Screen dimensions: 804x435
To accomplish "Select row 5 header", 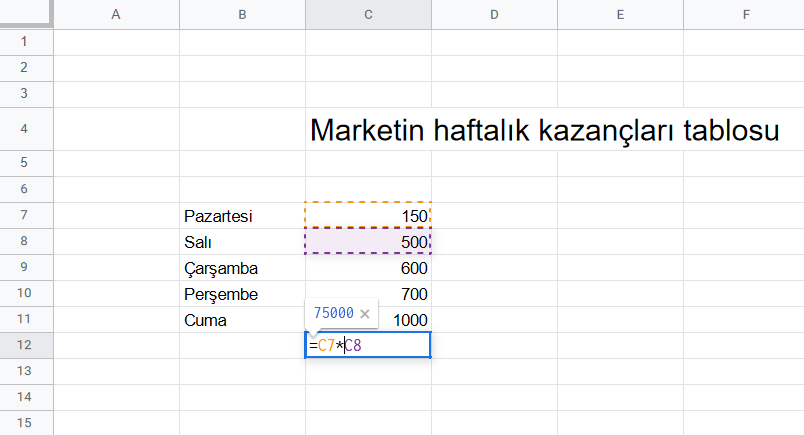I will (x=26, y=163).
